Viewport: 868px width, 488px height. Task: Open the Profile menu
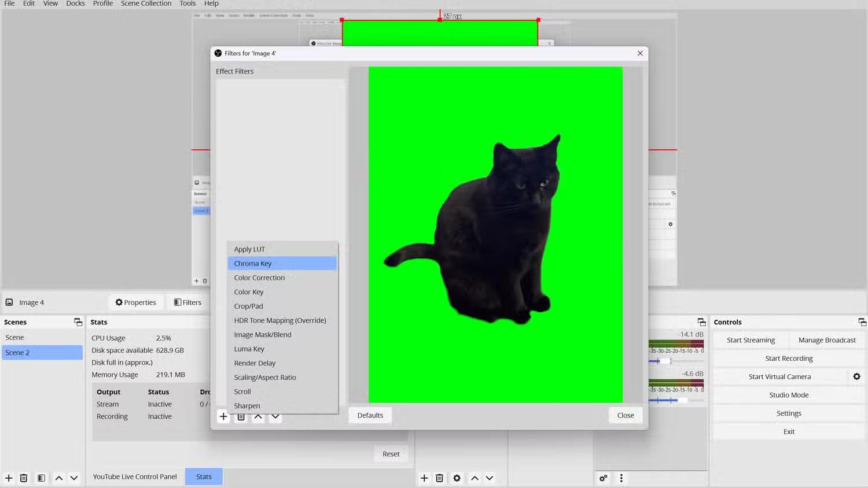click(103, 3)
